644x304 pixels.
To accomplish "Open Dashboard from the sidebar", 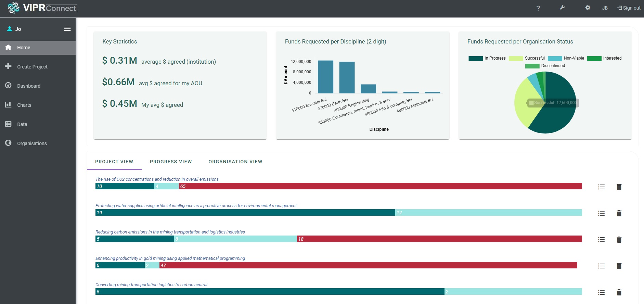I will click(29, 86).
